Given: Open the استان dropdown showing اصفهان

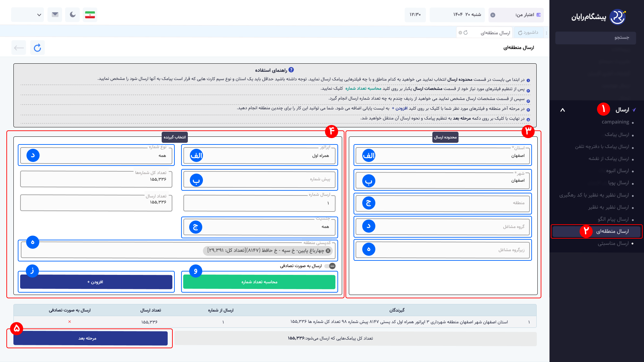Looking at the screenshot, I should [x=443, y=156].
